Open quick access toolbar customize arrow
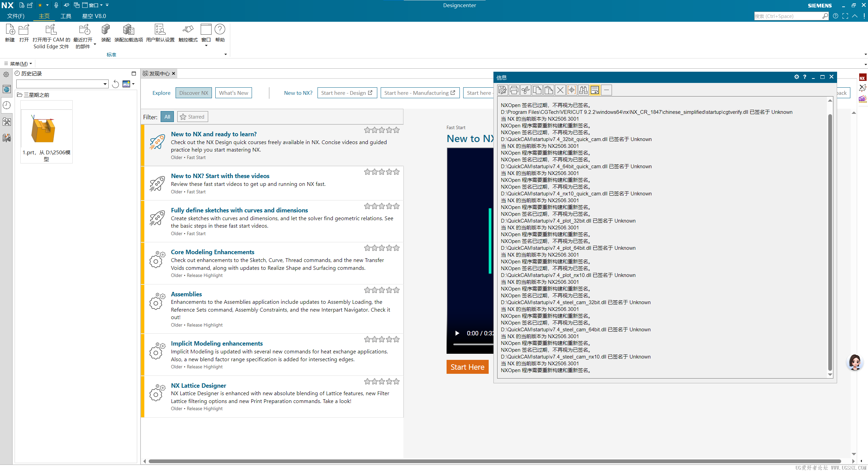 click(x=107, y=5)
